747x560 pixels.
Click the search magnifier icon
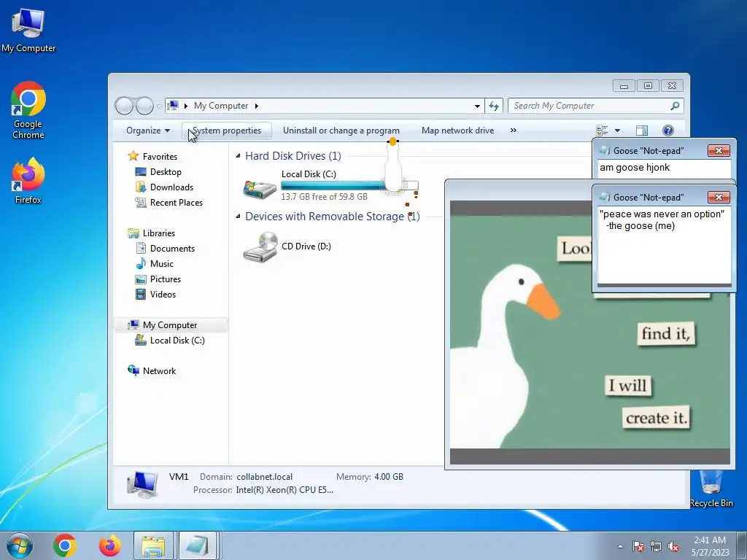pos(675,106)
